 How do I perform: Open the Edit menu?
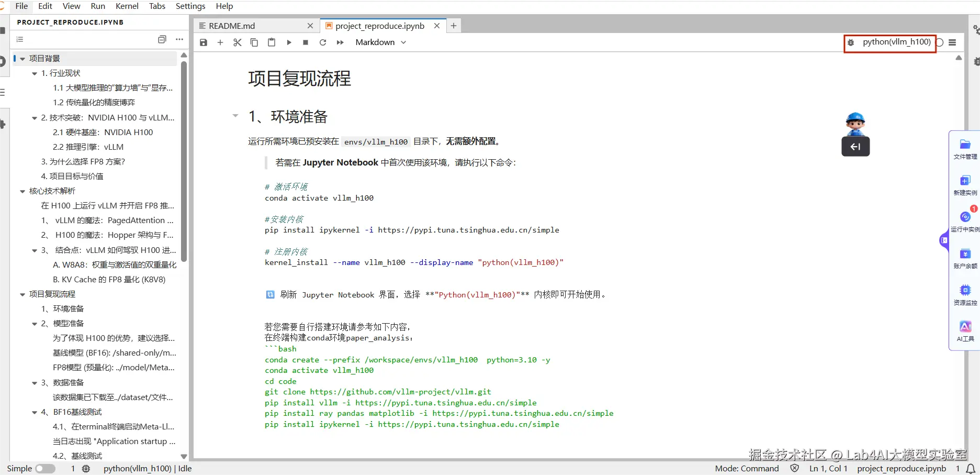pyautogui.click(x=46, y=6)
